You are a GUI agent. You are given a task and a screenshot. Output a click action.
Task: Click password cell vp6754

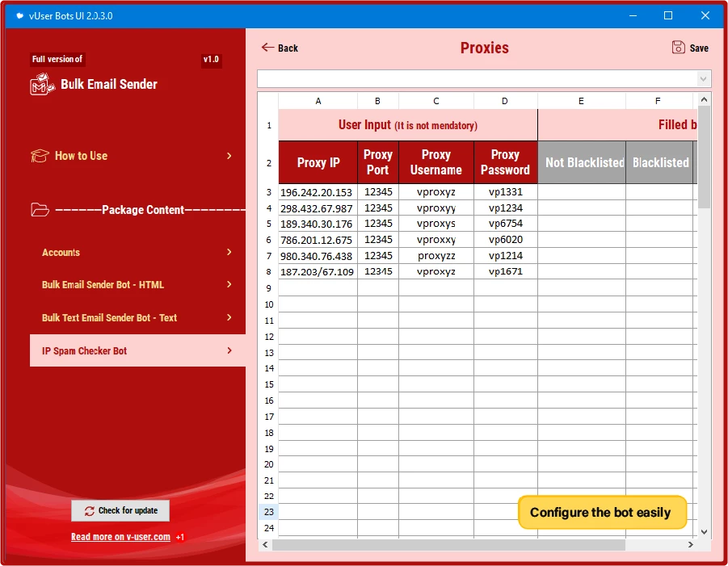tap(506, 224)
